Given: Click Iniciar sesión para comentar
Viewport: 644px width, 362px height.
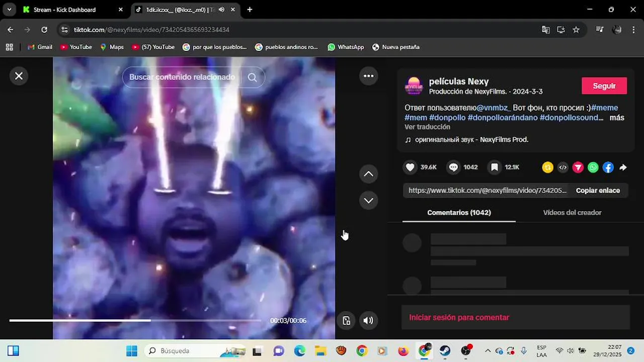Looking at the screenshot, I should tap(459, 317).
